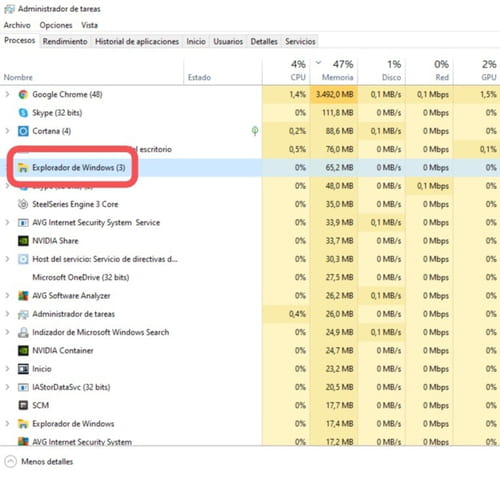This screenshot has width=500, height=477.
Task: Expand the Google Chrome (48) process group
Action: (x=7, y=95)
